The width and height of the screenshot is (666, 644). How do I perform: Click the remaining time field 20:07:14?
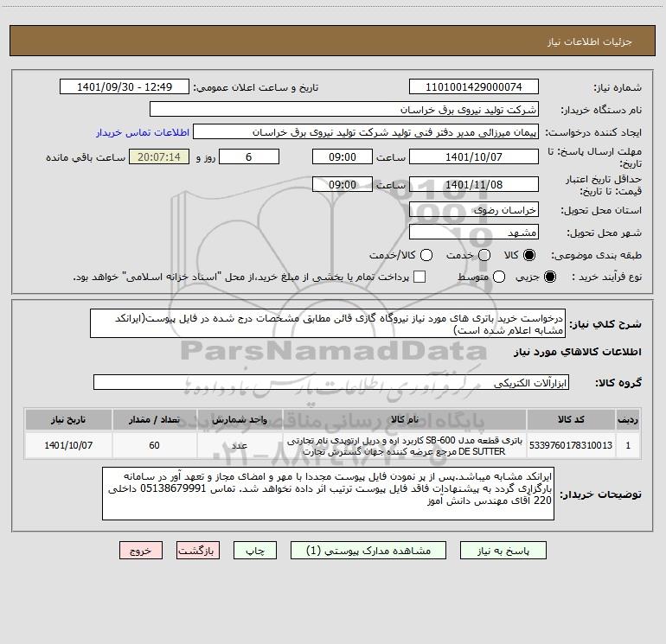pyautogui.click(x=159, y=156)
